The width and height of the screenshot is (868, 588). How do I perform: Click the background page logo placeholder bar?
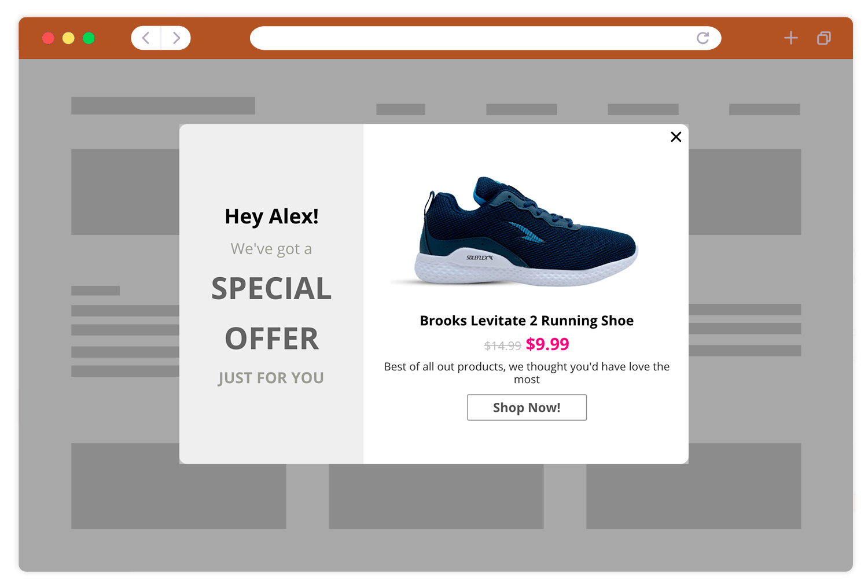click(x=163, y=105)
